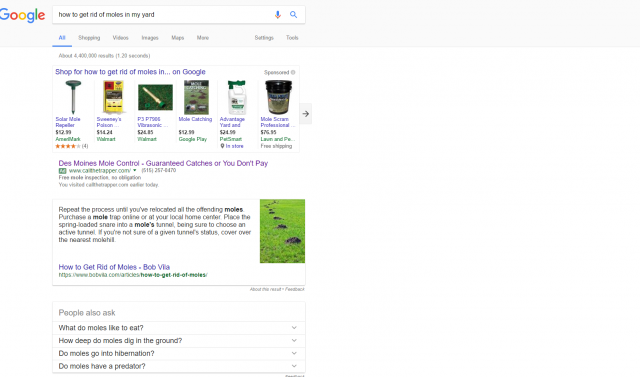Open the Mole Catching product link

(196, 119)
